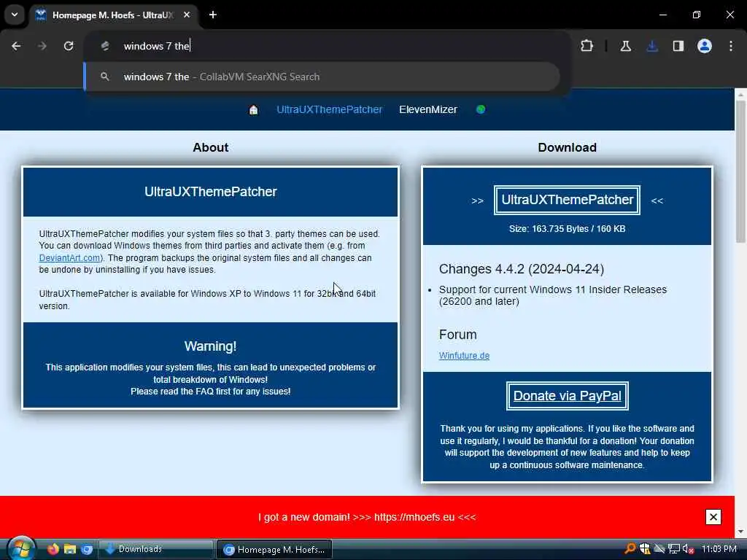The image size is (747, 560).
Task: Visit the https://mhoefs.eu link in the banner
Action: tap(414, 517)
